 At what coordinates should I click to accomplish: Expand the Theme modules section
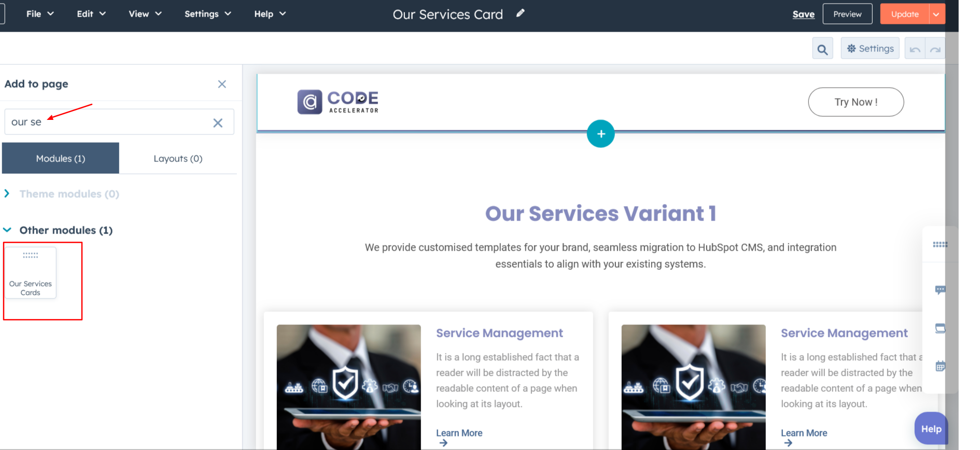[7, 194]
